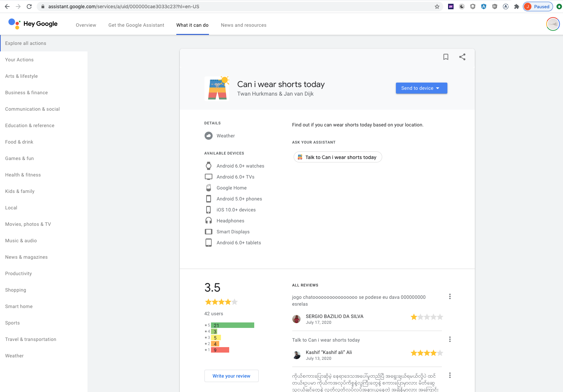This screenshot has height=392, width=563.
Task: Go back with the browser back arrow
Action: pyautogui.click(x=7, y=7)
